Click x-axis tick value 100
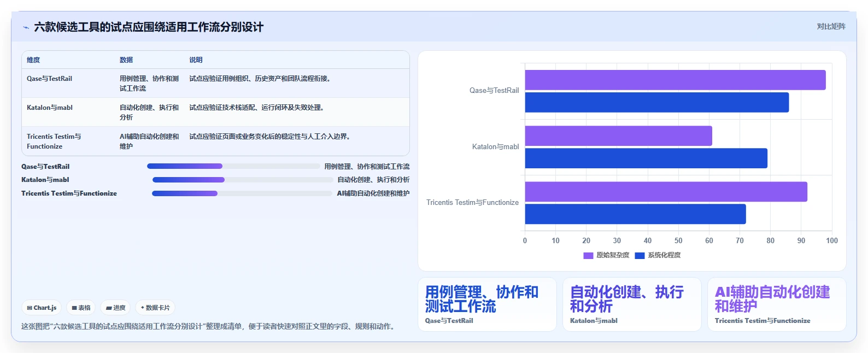The width and height of the screenshot is (868, 353). (832, 240)
